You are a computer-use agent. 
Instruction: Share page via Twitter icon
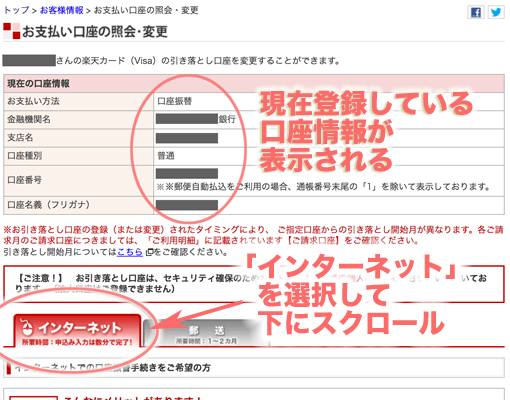point(496,12)
